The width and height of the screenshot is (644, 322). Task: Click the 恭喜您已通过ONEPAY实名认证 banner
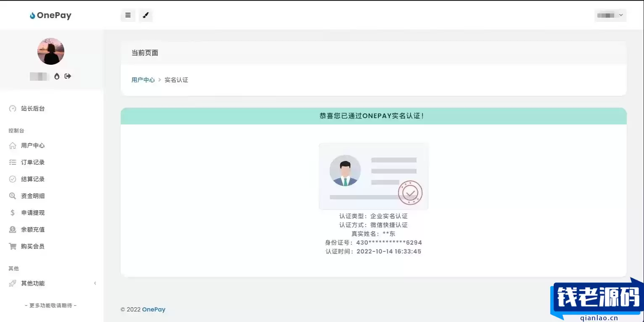373,116
